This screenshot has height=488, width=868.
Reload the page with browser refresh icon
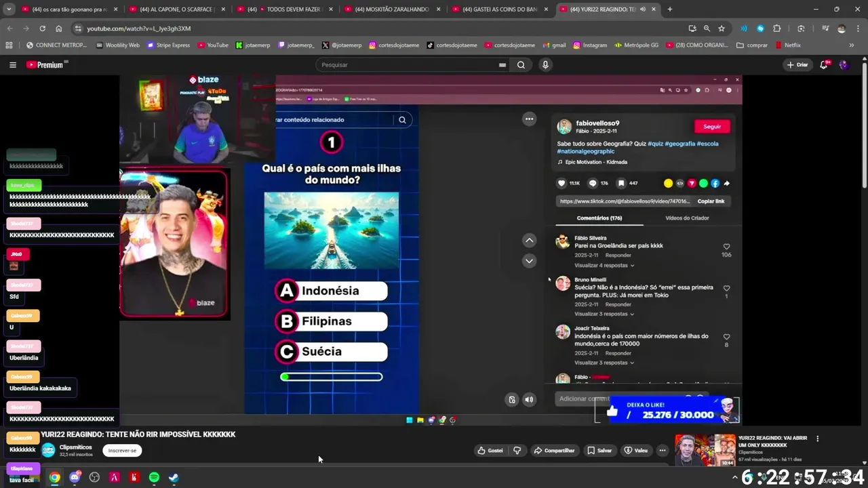(42, 28)
